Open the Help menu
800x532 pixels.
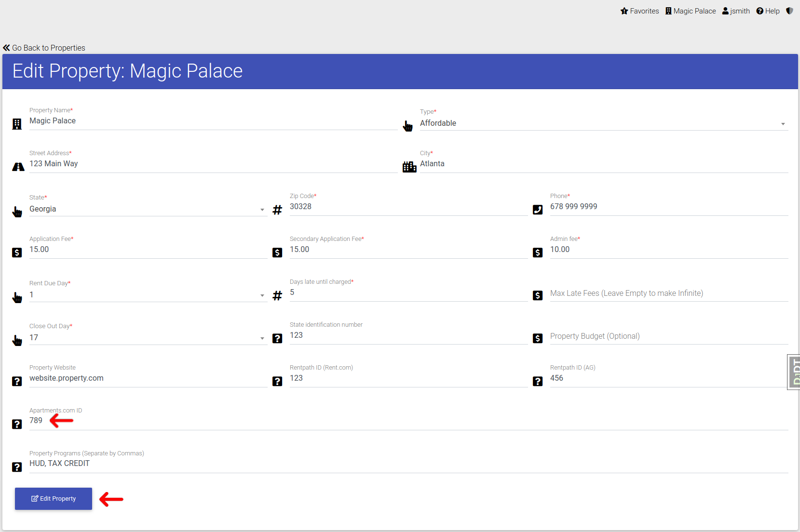(768, 11)
